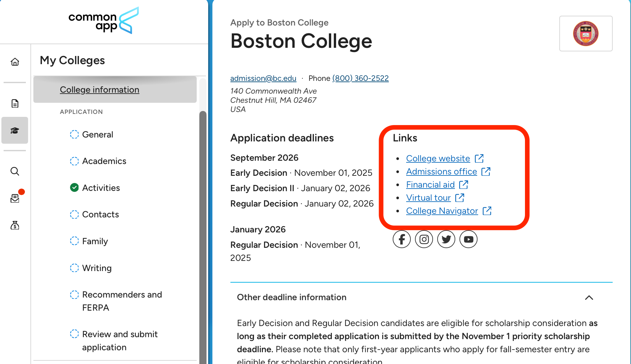Screen dimensions: 631x364
Task: Click the Virtual tour link
Action: tap(428, 198)
